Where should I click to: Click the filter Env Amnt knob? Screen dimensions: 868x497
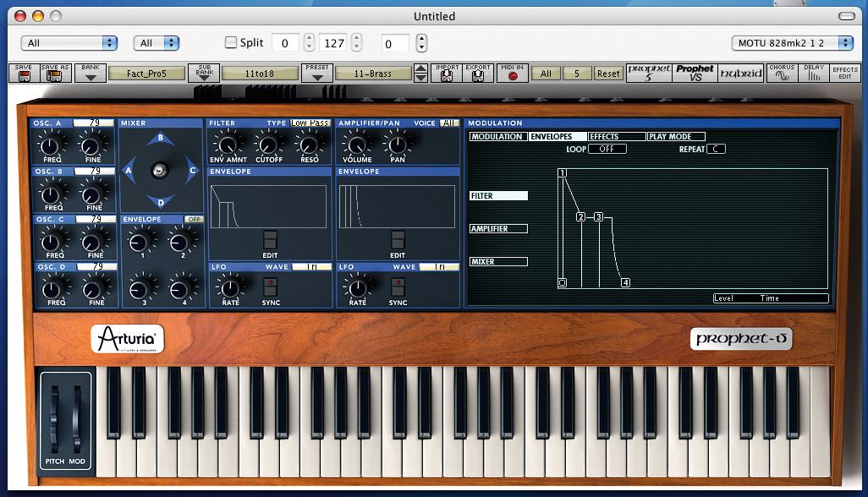[x=227, y=145]
